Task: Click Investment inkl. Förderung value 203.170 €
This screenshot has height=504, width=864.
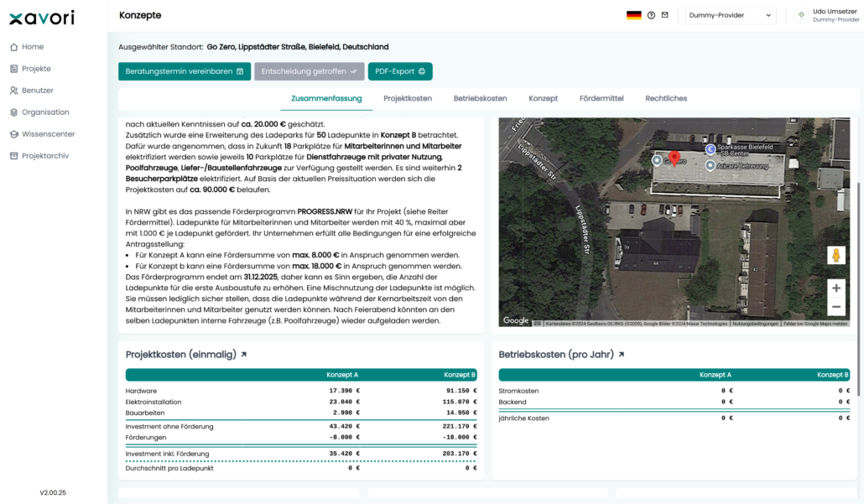Action: pyautogui.click(x=460, y=454)
